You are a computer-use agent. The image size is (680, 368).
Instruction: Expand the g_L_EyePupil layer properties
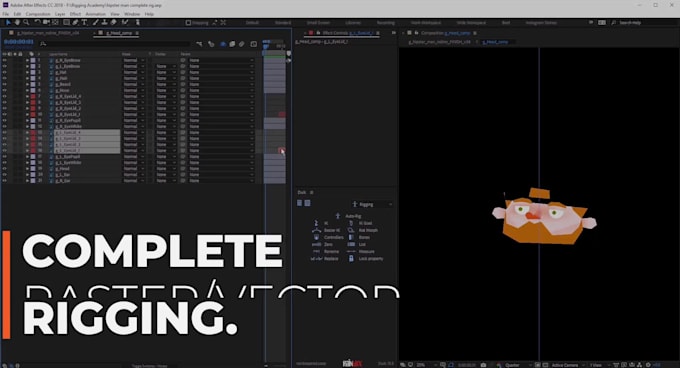point(27,156)
